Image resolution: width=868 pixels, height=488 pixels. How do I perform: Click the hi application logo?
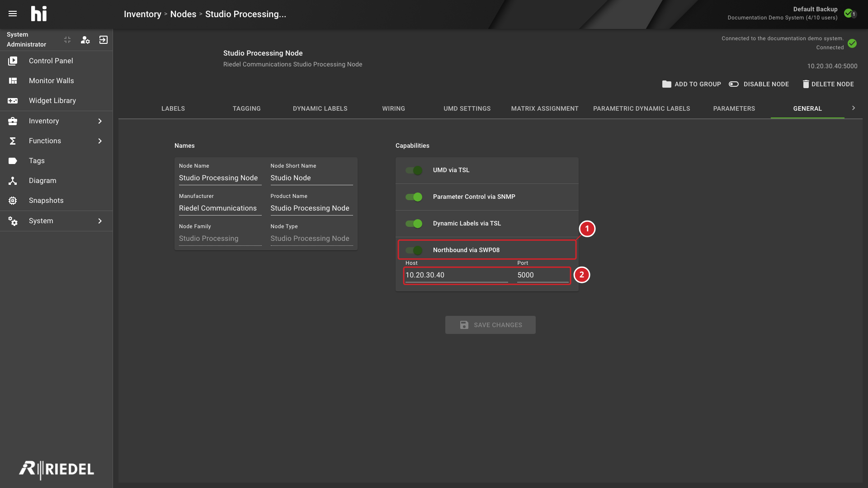coord(39,14)
